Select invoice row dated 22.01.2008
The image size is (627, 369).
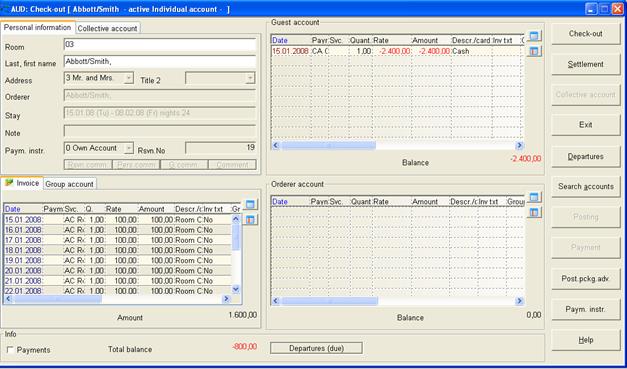[118, 291]
